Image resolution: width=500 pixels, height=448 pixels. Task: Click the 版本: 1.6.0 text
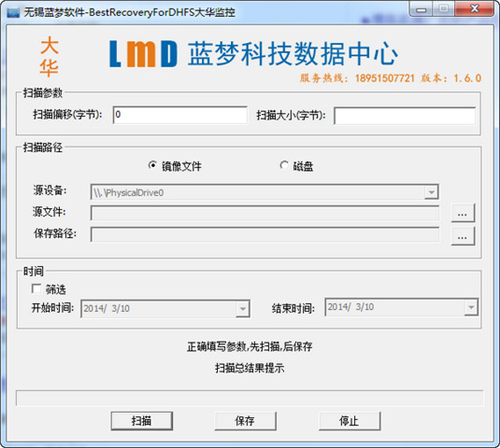point(451,78)
